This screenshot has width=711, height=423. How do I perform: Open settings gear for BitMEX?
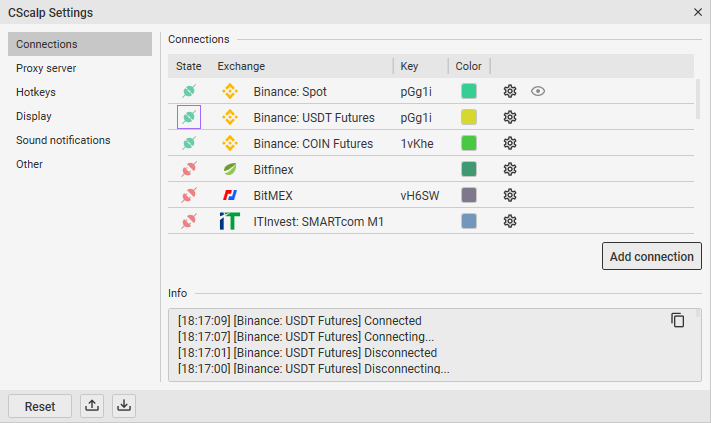click(510, 195)
